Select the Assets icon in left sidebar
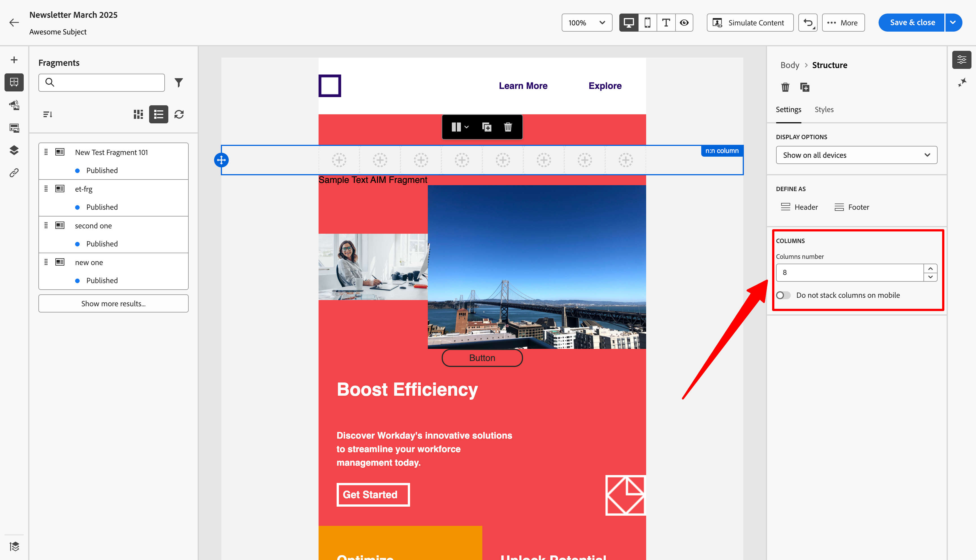 14,105
